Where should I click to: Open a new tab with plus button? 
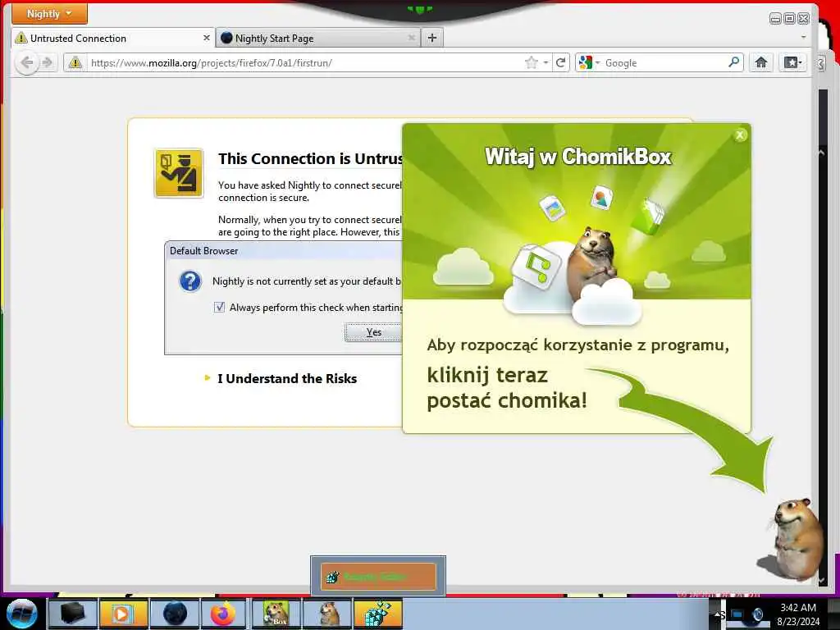(x=432, y=38)
